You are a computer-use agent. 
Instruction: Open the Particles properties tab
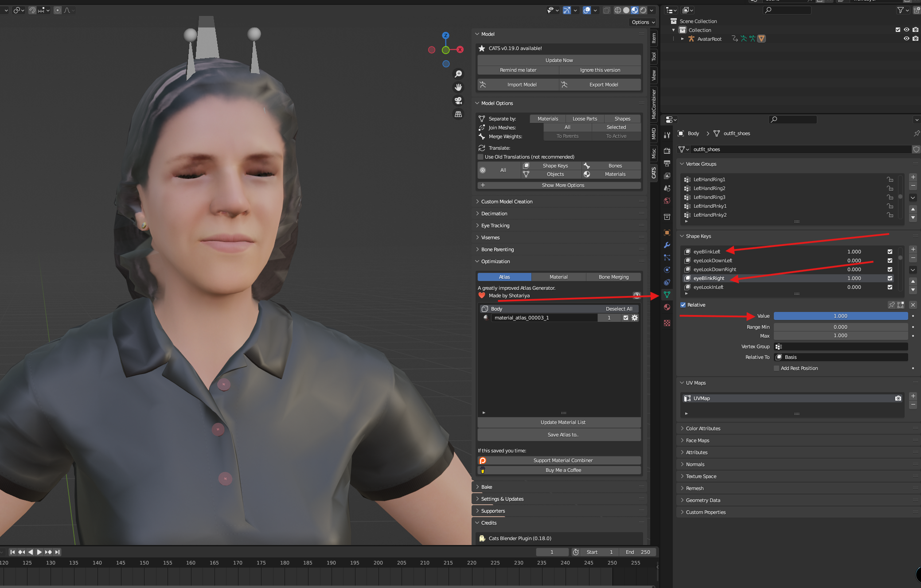pos(667,257)
